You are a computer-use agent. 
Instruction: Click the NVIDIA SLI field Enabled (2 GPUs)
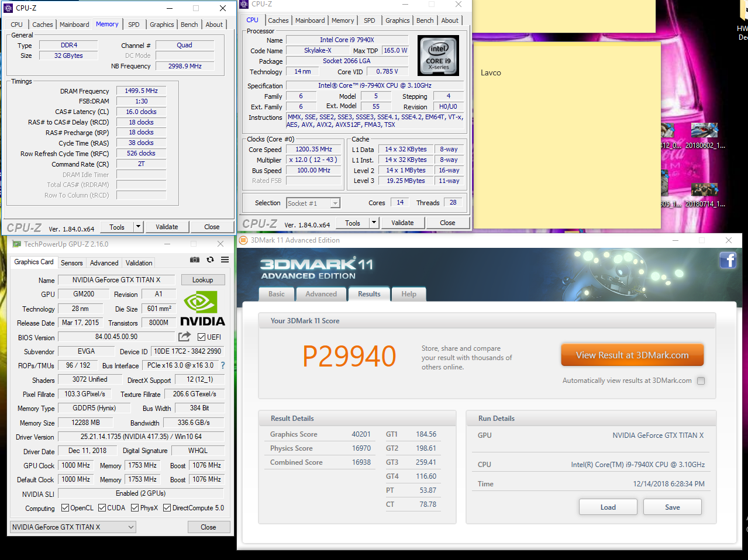[140, 493]
